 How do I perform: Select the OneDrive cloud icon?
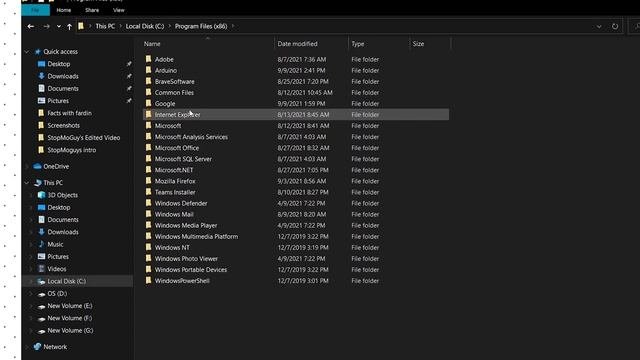point(37,167)
